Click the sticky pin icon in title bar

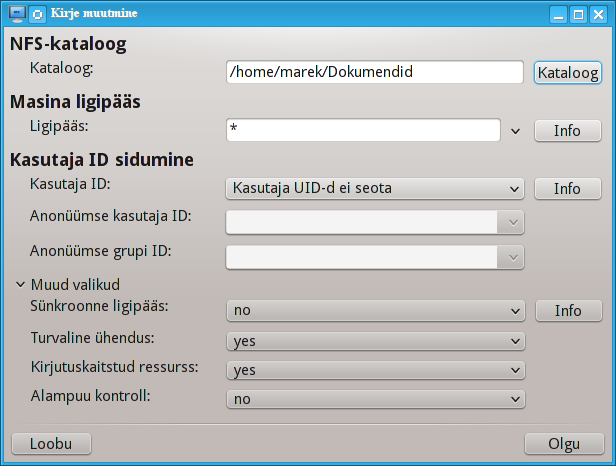(x=38, y=15)
